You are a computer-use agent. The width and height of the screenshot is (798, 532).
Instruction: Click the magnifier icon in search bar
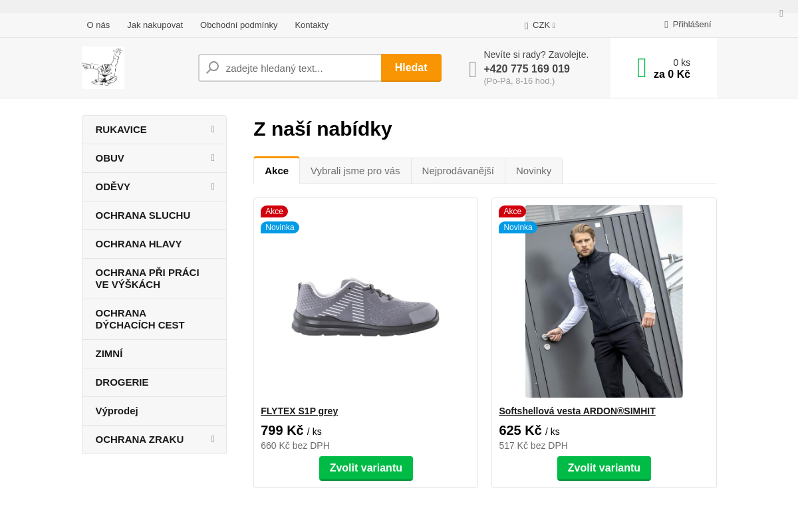pos(212,67)
